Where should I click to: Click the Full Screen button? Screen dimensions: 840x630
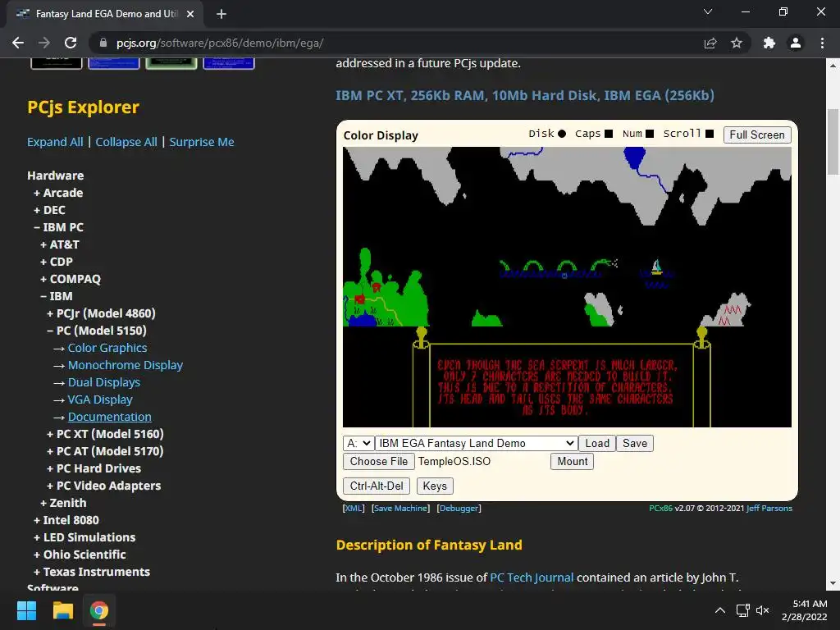click(757, 135)
